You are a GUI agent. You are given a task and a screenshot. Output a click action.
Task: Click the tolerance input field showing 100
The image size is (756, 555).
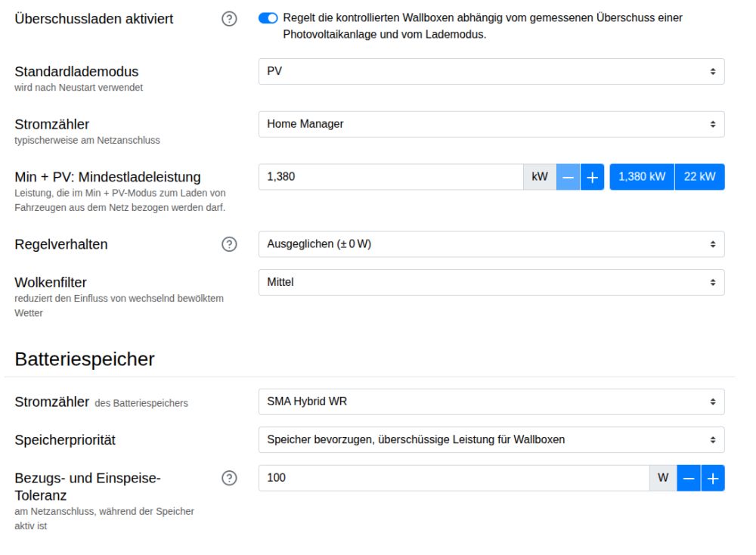point(454,478)
